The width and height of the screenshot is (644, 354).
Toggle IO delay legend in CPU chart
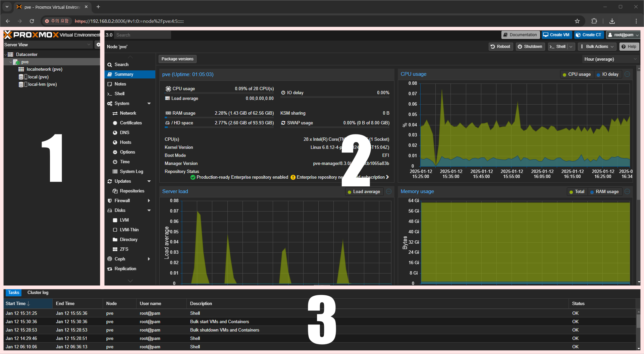pyautogui.click(x=608, y=74)
